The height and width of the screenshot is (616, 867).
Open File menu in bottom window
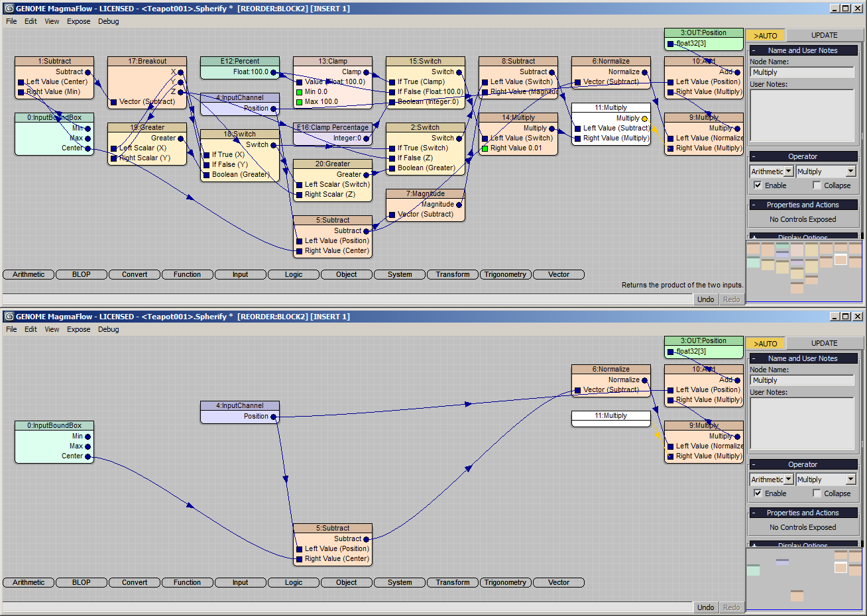click(x=11, y=329)
